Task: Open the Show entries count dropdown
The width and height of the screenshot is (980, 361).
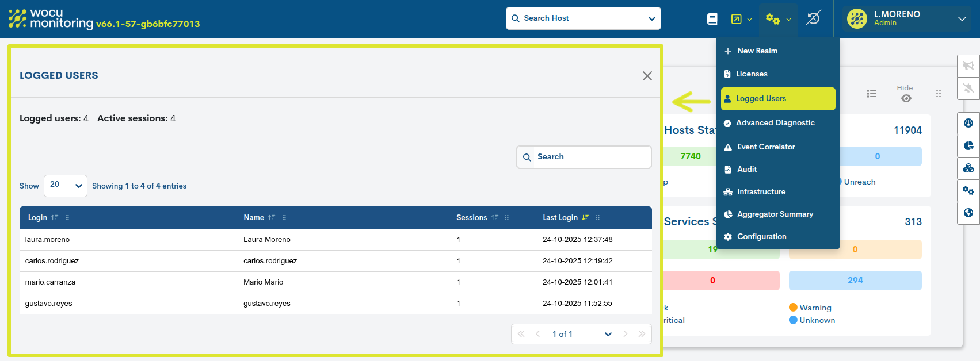Action: coord(66,186)
